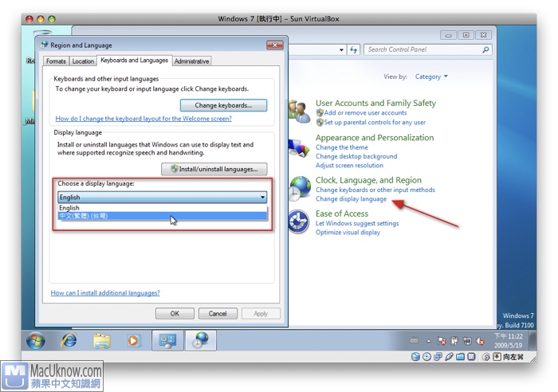Click the VirtualBox shared folders status icon
The image size is (558, 392).
point(460,357)
